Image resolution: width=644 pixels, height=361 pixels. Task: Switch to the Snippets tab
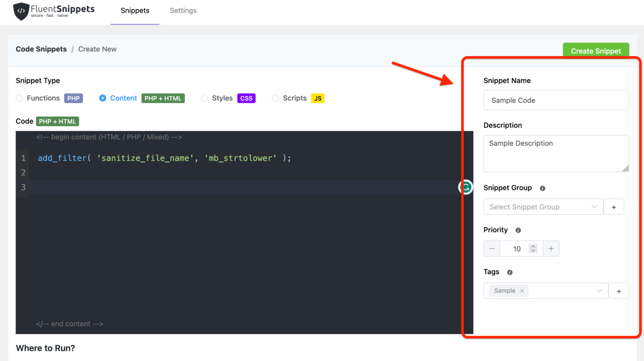[135, 10]
